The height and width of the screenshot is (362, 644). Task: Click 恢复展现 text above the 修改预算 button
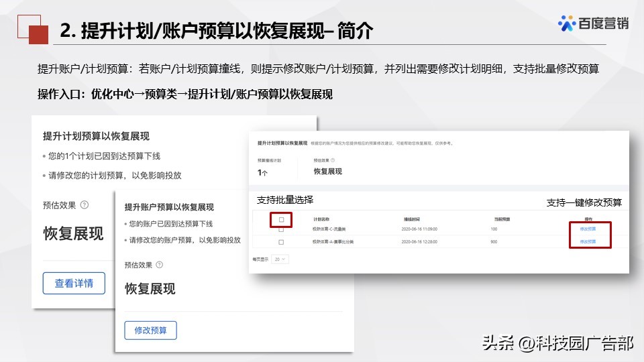point(150,288)
